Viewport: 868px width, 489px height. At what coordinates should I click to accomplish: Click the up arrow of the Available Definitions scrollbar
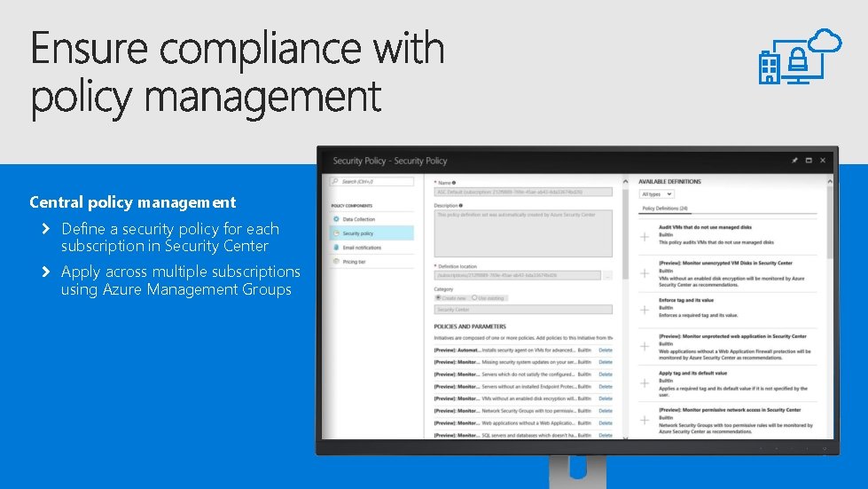coord(830,182)
